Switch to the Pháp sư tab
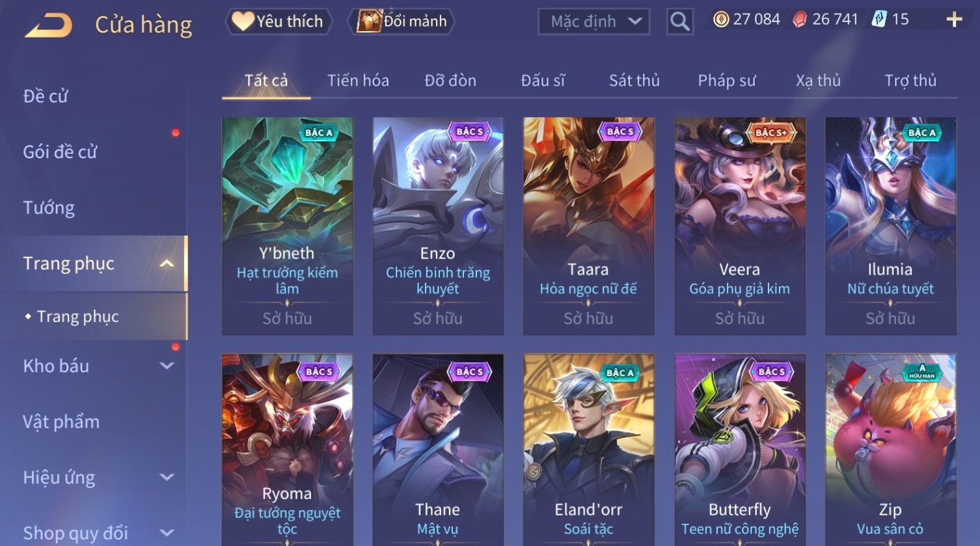Viewport: 980px width, 546px height. click(727, 81)
